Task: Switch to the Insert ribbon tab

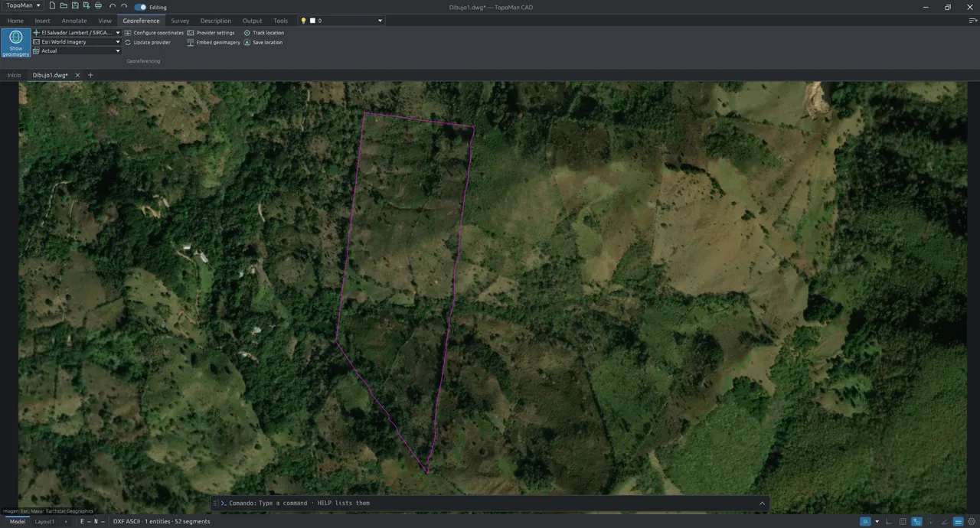Action: point(42,21)
